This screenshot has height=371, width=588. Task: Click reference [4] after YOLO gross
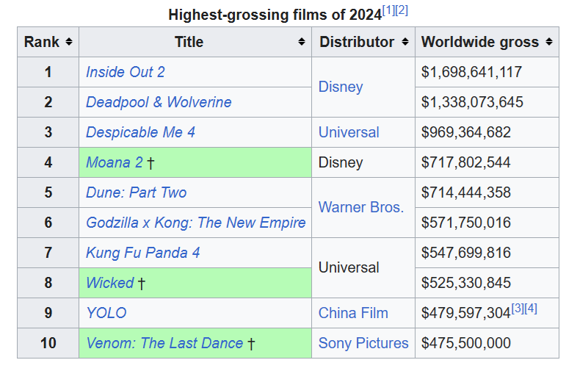pyautogui.click(x=531, y=309)
